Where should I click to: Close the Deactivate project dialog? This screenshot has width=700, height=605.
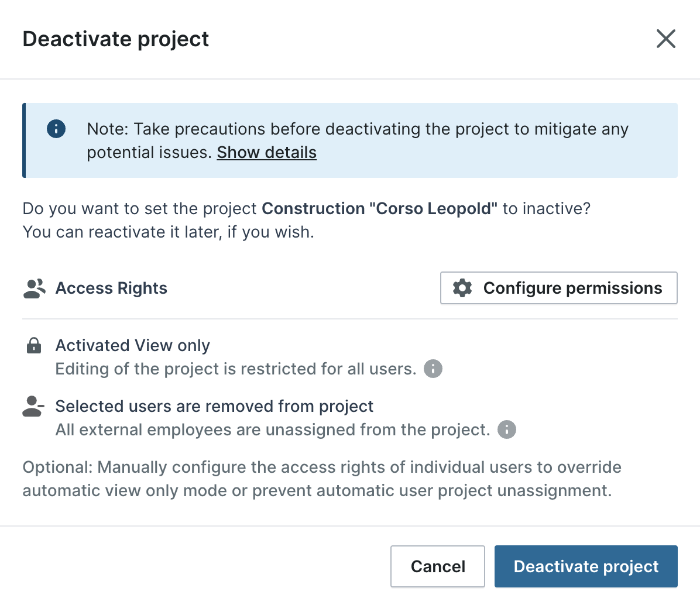[x=665, y=39]
